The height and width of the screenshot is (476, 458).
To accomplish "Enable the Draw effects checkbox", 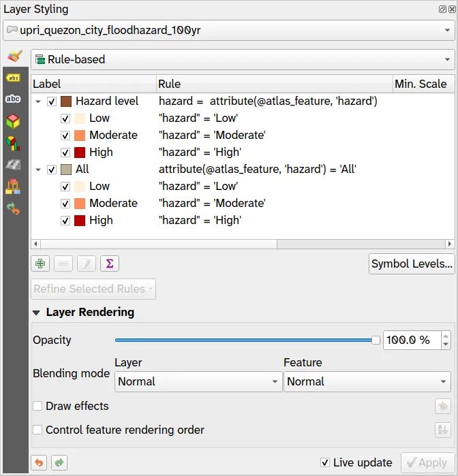I will click(x=38, y=407).
